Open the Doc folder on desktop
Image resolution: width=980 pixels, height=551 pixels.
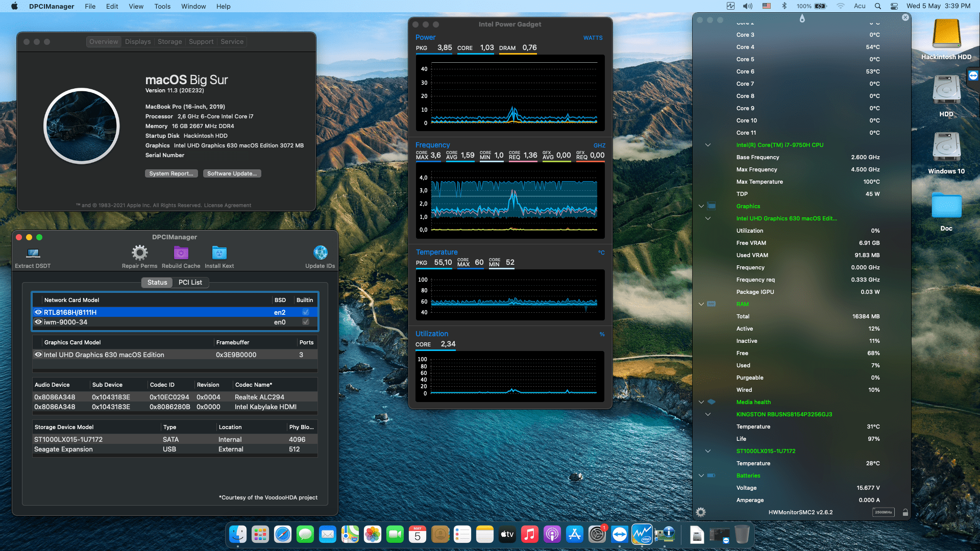946,206
